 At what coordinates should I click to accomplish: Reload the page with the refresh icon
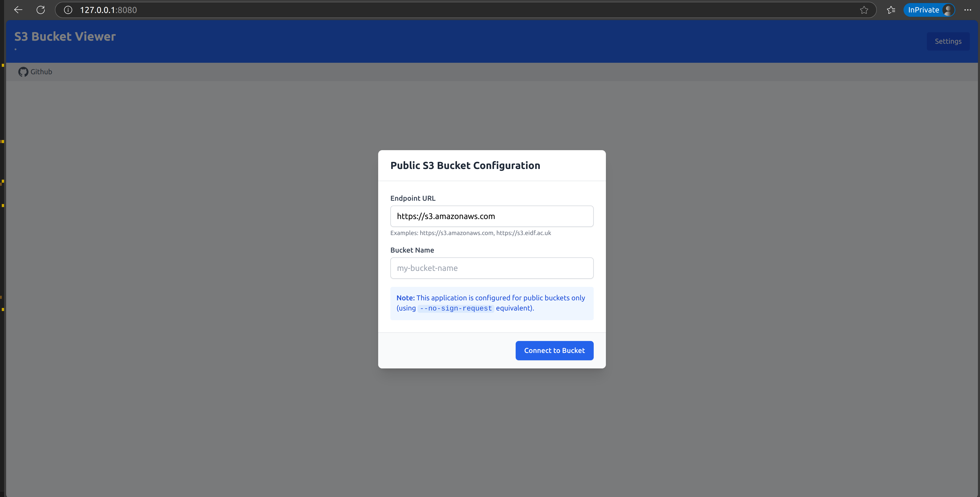pyautogui.click(x=41, y=10)
